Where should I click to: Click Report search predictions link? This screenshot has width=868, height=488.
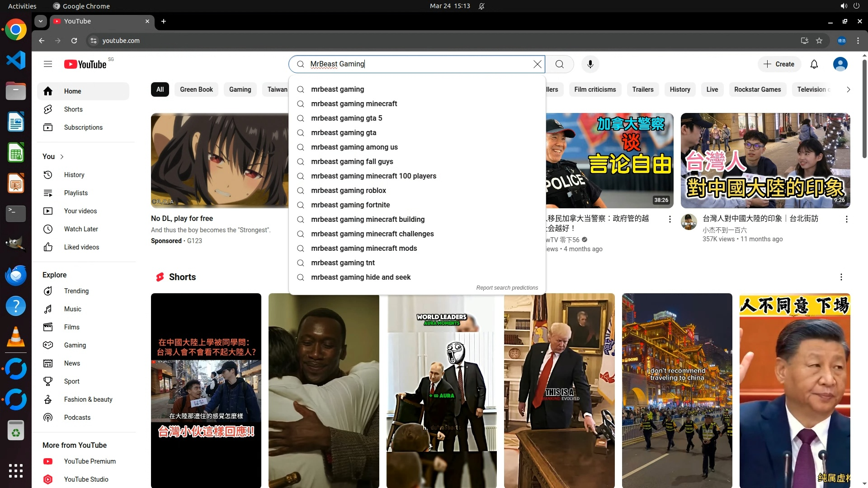[507, 288]
